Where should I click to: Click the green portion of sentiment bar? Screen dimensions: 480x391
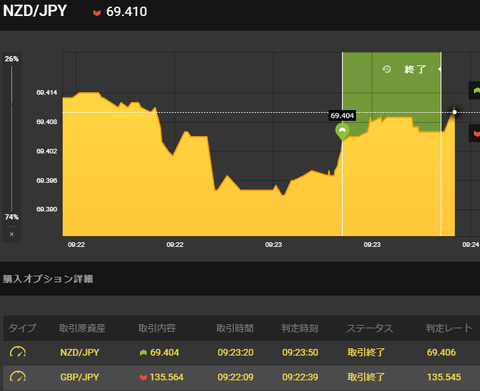click(12, 85)
